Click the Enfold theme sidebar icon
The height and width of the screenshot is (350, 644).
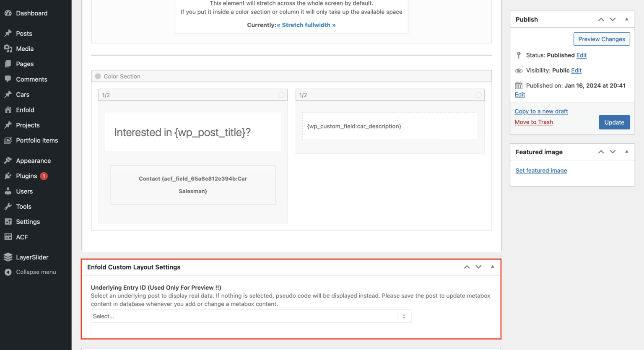click(8, 110)
